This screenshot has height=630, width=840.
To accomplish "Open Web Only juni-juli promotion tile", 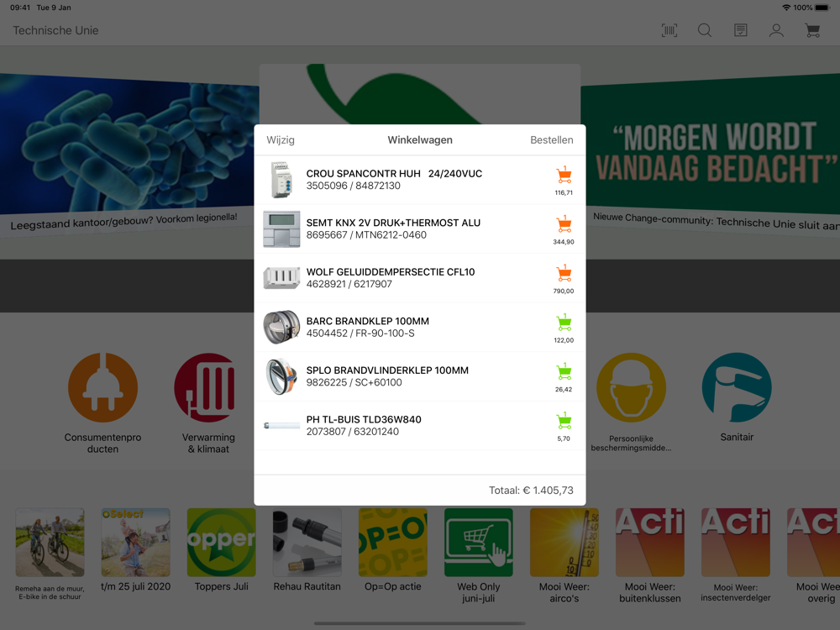I will pos(479,543).
